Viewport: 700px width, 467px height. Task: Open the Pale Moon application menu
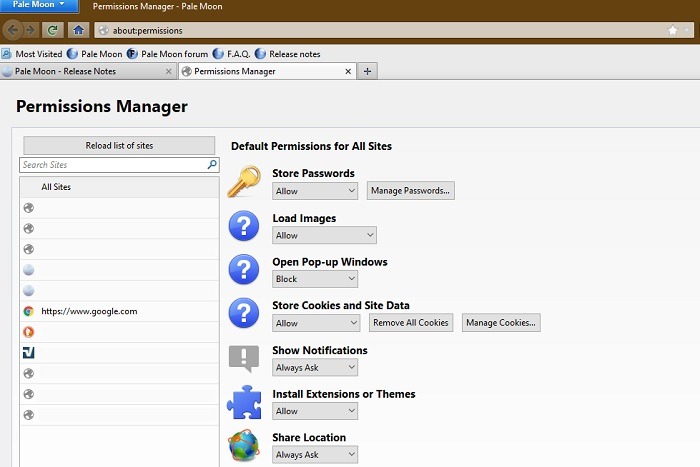click(x=39, y=5)
